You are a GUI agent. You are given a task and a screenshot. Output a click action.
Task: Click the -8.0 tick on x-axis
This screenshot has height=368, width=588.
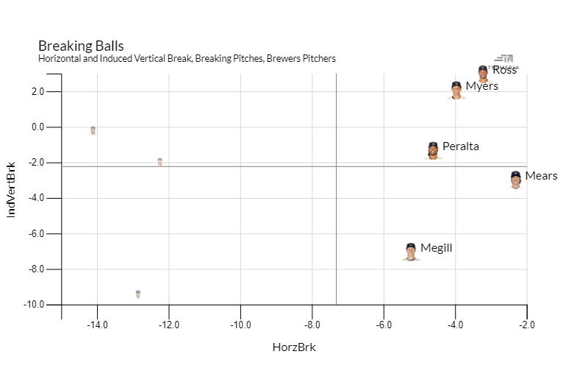click(x=312, y=325)
